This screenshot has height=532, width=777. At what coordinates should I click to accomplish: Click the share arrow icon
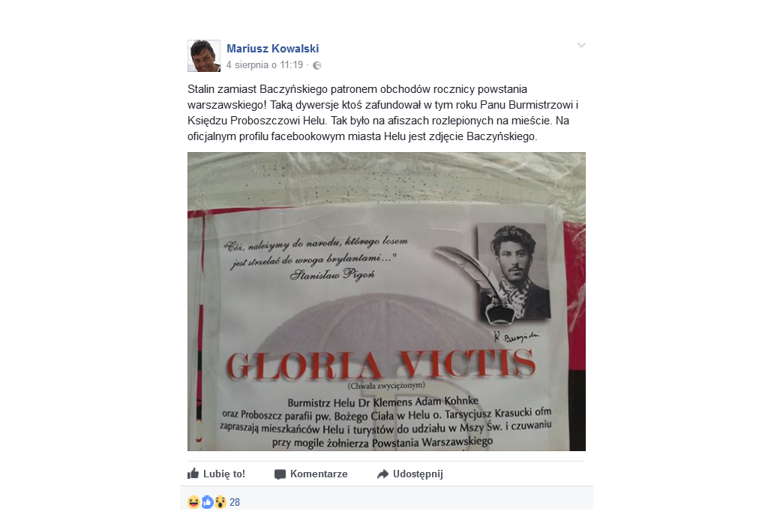[382, 474]
